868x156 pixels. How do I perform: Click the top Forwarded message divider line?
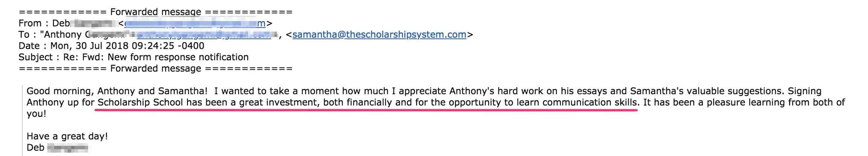pos(155,12)
